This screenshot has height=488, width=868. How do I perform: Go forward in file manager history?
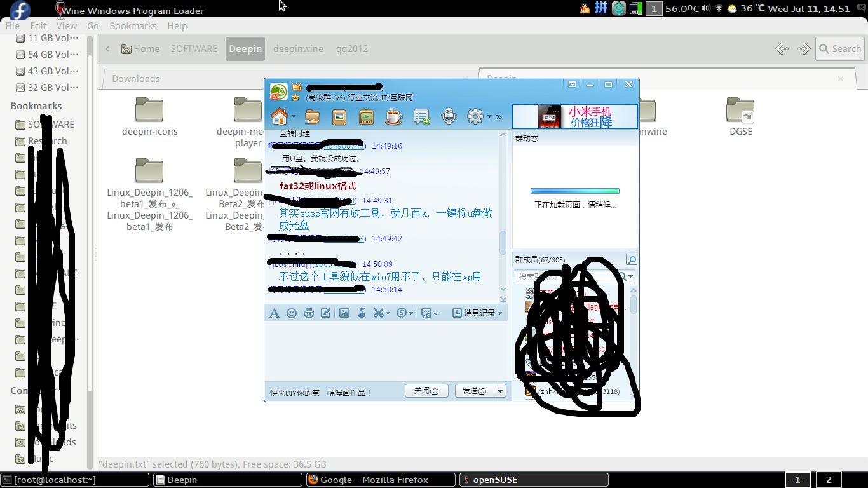804,49
